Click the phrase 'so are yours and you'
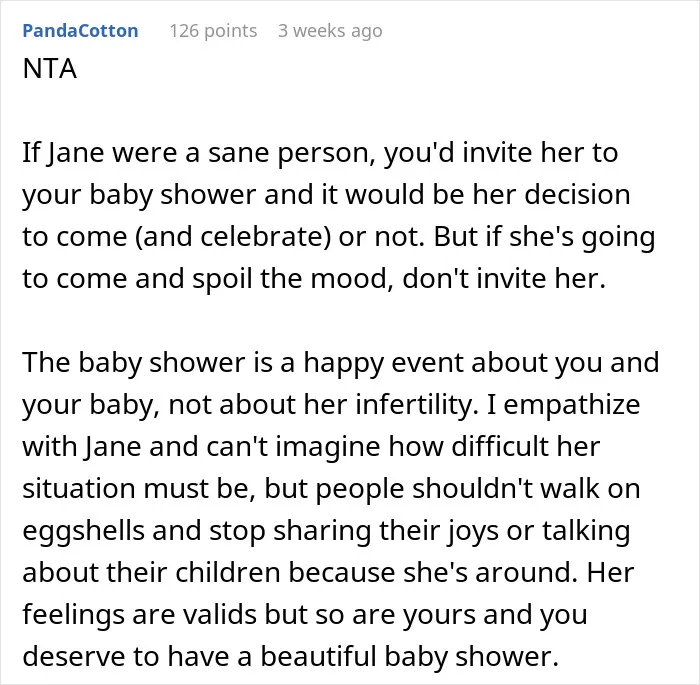Image resolution: width=700 pixels, height=685 pixels. (x=451, y=615)
